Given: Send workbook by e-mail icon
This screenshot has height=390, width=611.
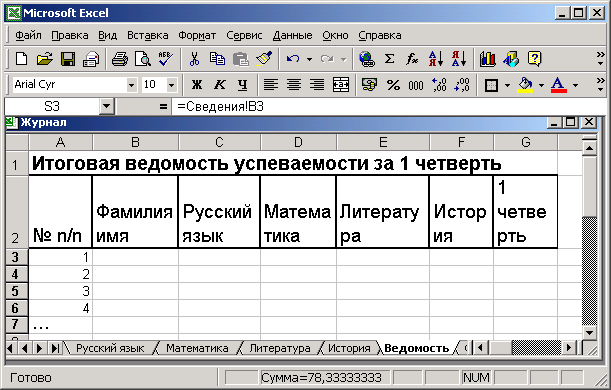Looking at the screenshot, I should (x=91, y=59).
